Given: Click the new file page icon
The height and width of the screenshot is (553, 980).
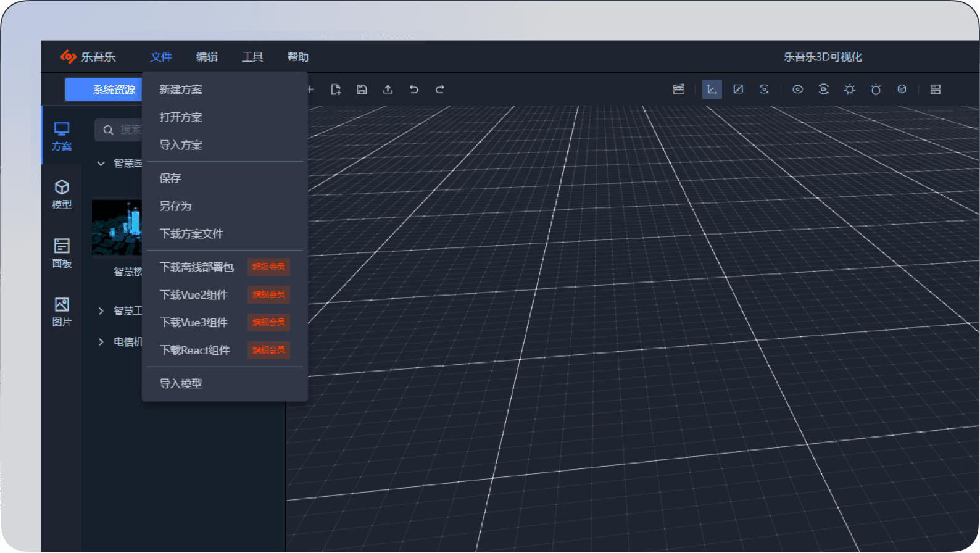Looking at the screenshot, I should pyautogui.click(x=336, y=89).
